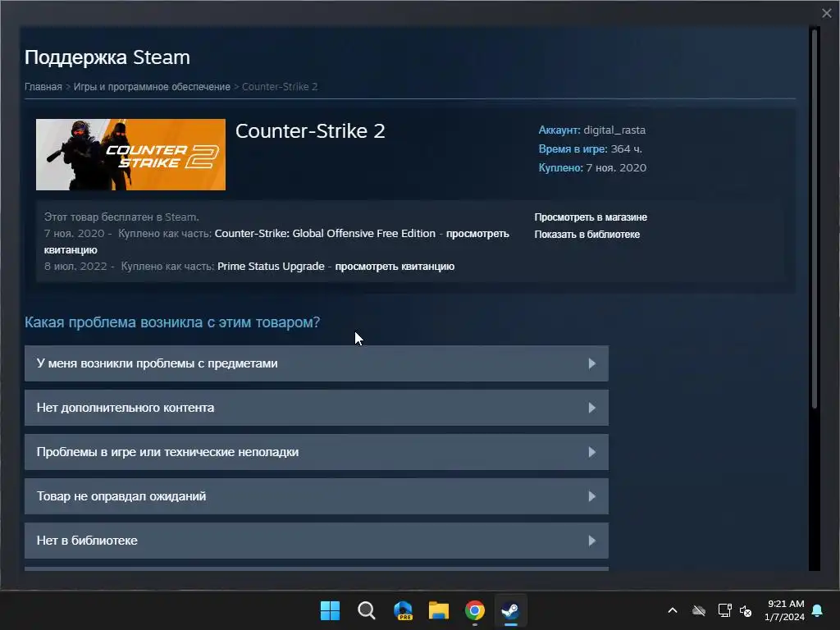Click Куплено 7 ноя. 2020 text

[x=592, y=167]
